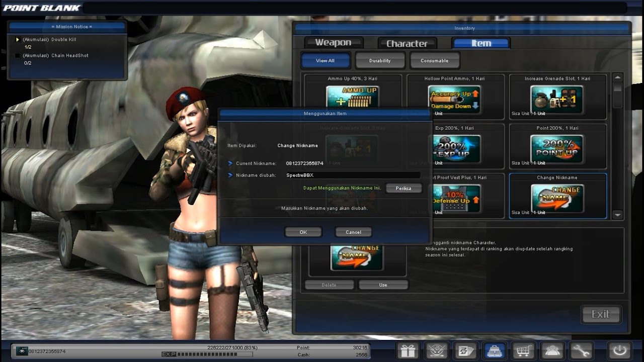The image size is (644, 362).
Task: Toggle the Chain HeadShot mission checkbox
Action: (x=18, y=55)
